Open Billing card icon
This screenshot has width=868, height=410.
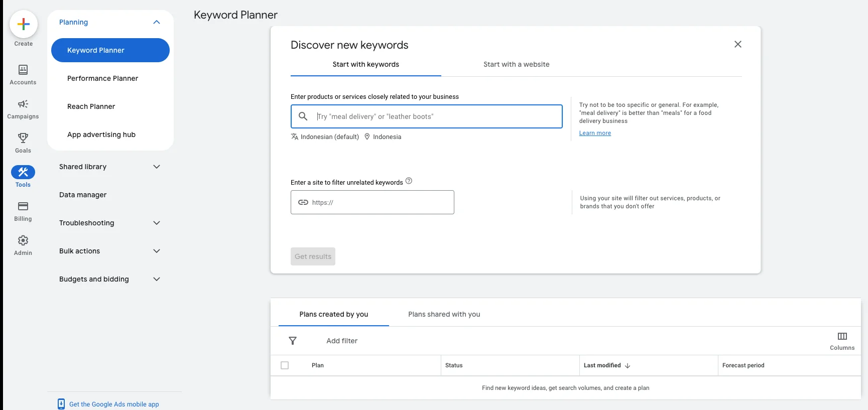pos(23,207)
